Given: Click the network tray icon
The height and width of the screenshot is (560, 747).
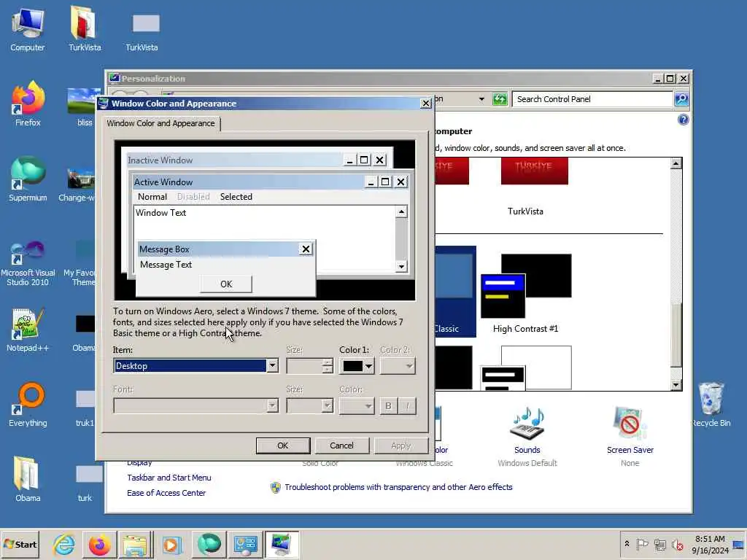Looking at the screenshot, I should coord(659,544).
